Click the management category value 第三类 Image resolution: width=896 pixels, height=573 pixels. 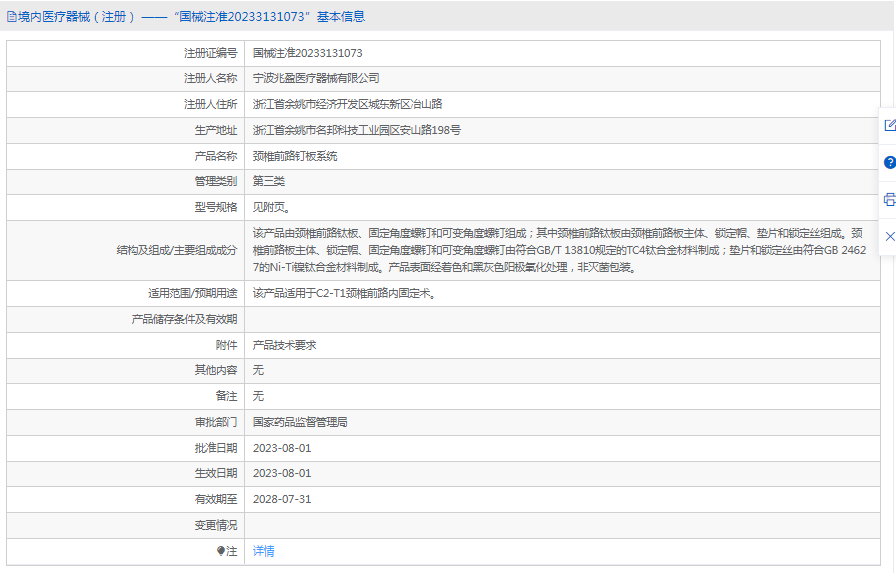click(269, 181)
